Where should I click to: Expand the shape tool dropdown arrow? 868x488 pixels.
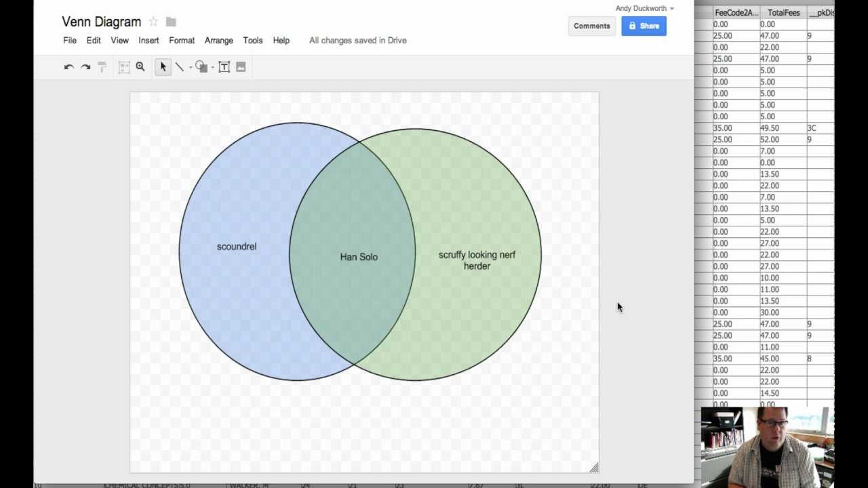[x=212, y=68]
